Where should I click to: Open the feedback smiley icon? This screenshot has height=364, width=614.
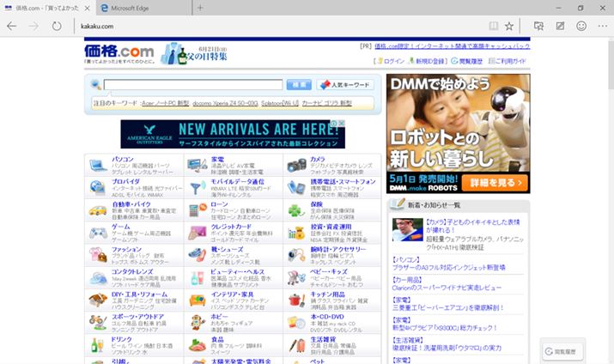pyautogui.click(x=581, y=27)
